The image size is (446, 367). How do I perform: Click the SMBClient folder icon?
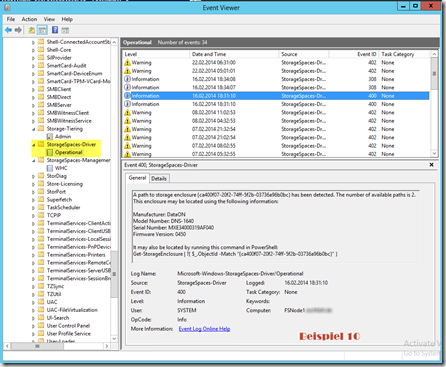click(x=41, y=89)
